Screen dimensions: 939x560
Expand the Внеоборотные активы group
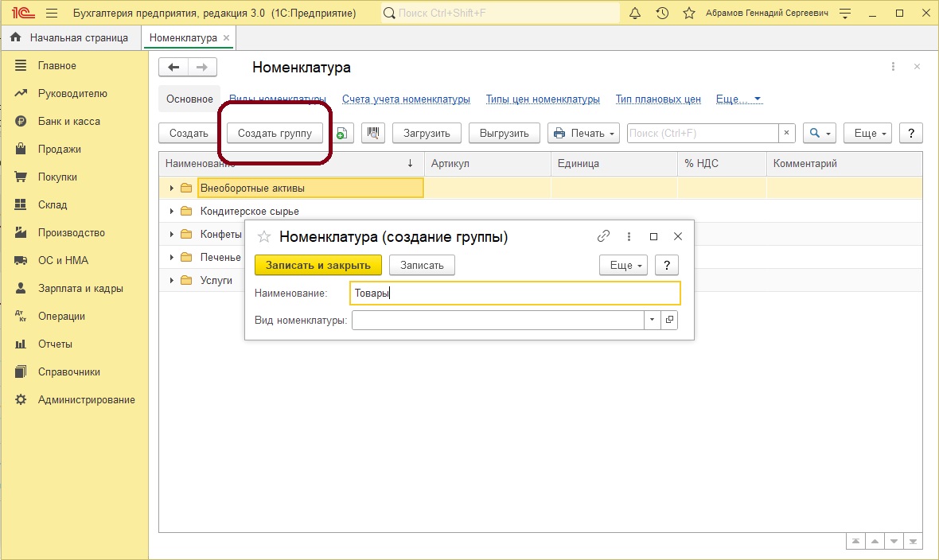click(x=171, y=189)
